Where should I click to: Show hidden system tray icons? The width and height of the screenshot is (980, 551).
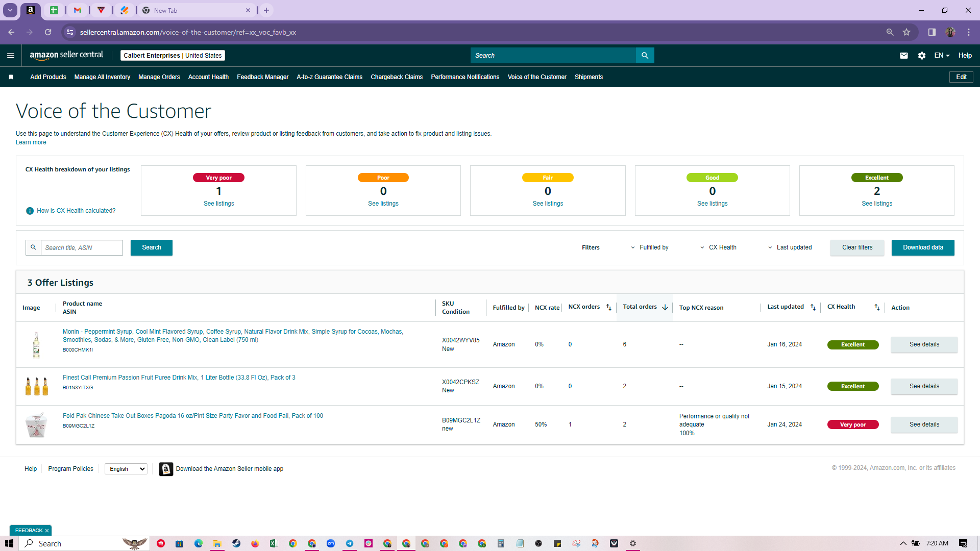coord(903,543)
